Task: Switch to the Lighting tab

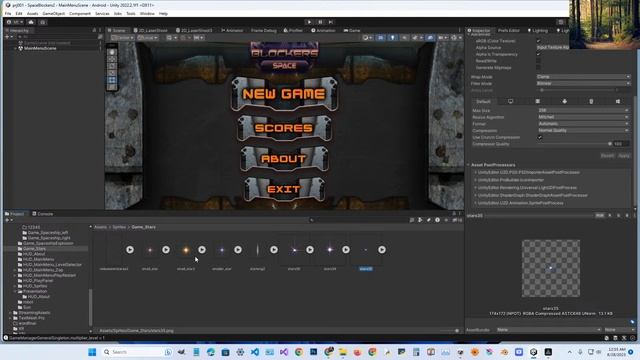Action: click(x=538, y=30)
